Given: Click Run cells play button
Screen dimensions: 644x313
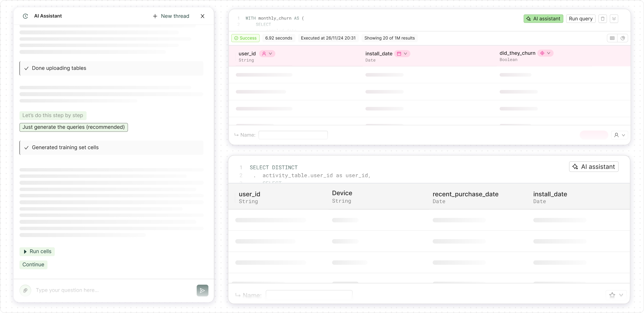Looking at the screenshot, I should 37,251.
